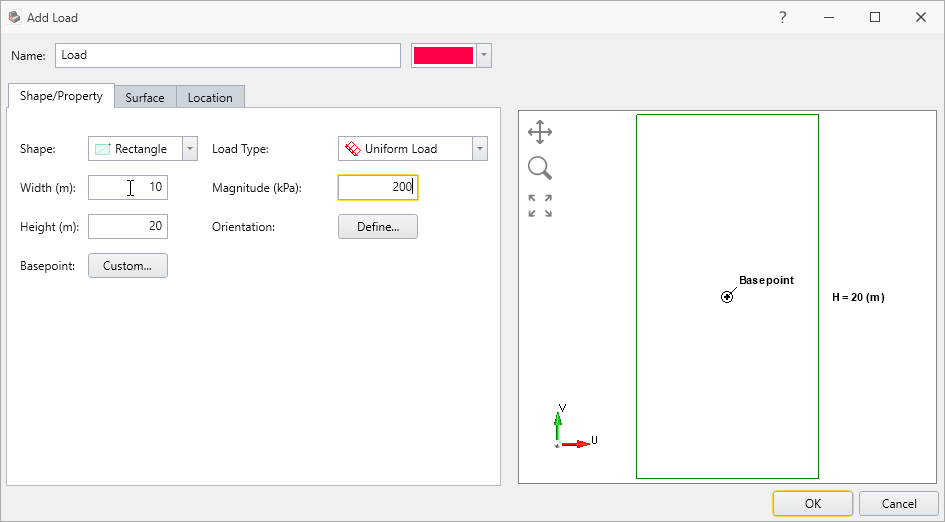The height and width of the screenshot is (522, 945).
Task: Open the Load Type dropdown
Action: pos(412,149)
